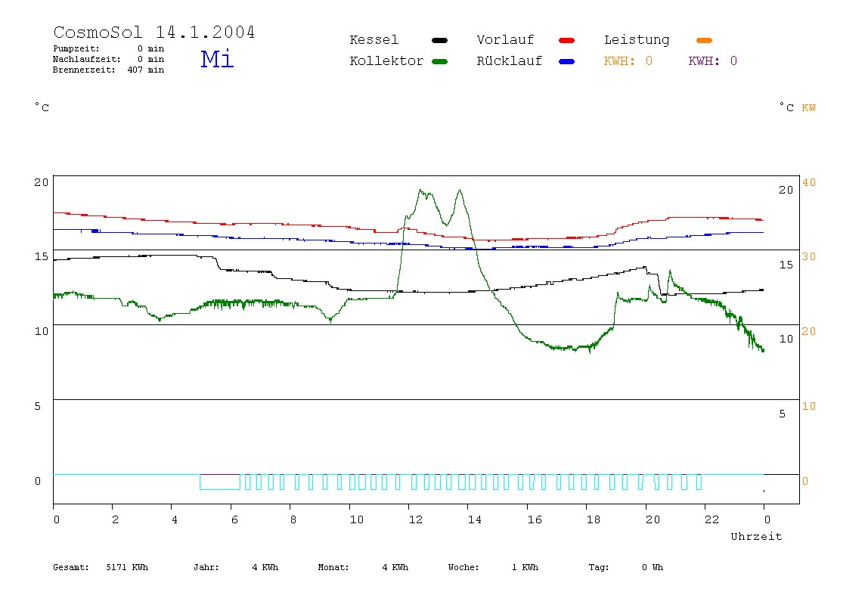Click hour "18" on the Uhrzeit axis

[x=594, y=519]
